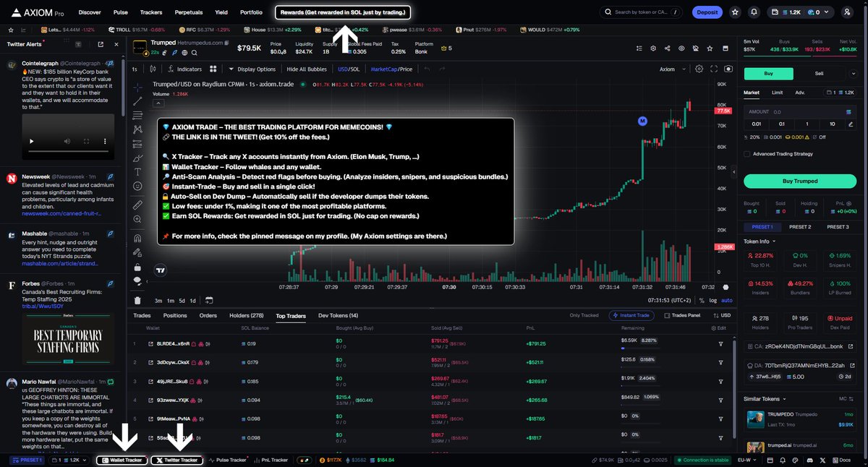Expand the dropdown beside the Sell tab
868x467 pixels.
click(855, 74)
